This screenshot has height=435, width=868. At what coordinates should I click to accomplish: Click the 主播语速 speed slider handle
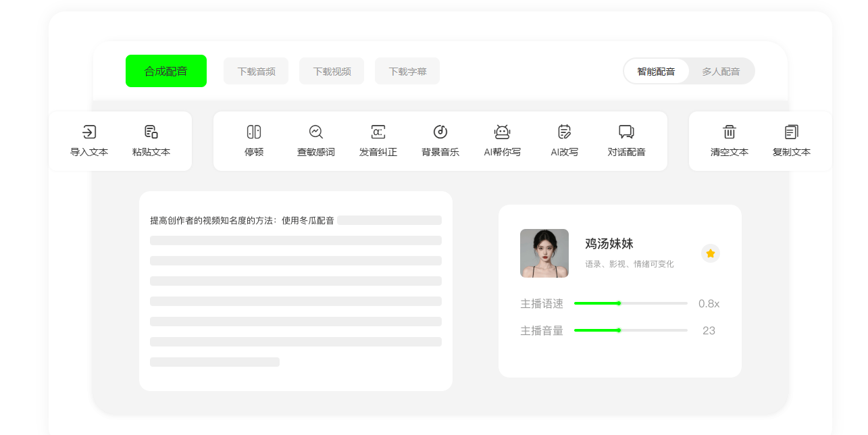pyautogui.click(x=619, y=303)
